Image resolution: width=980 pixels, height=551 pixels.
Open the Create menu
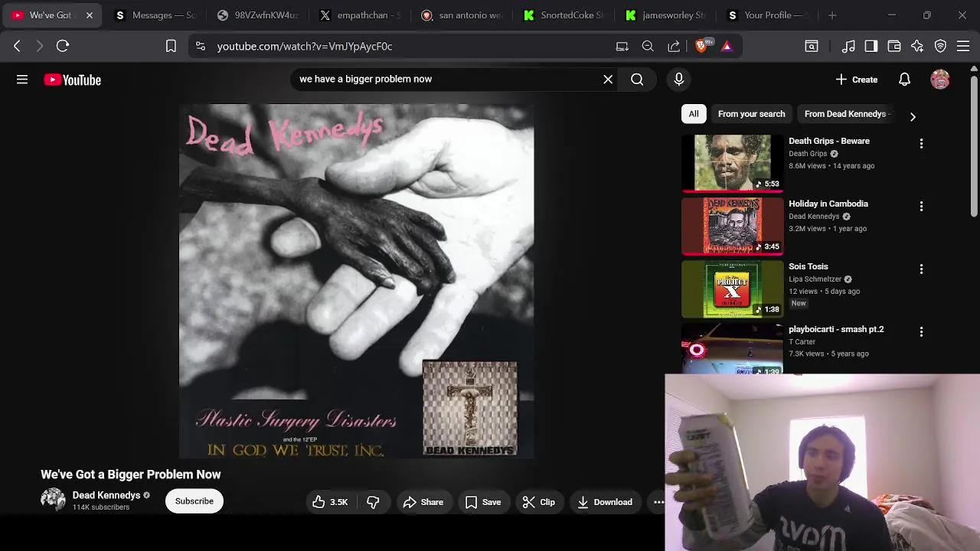[857, 80]
